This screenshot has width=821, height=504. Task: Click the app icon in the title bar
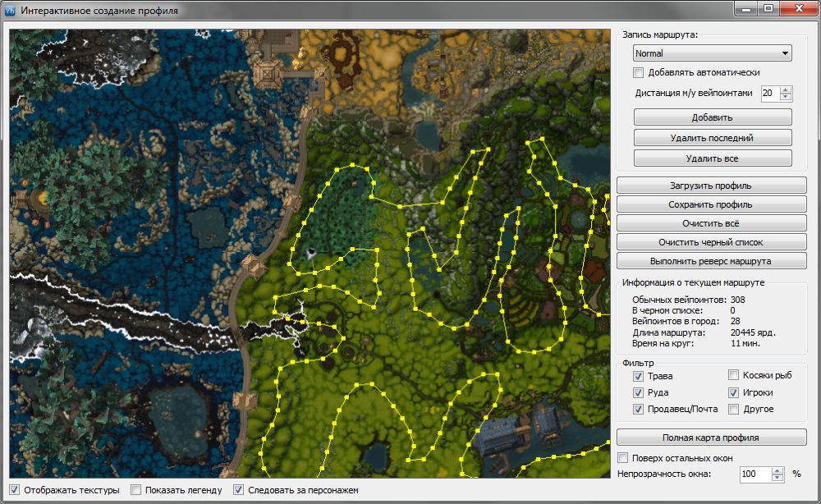[9, 11]
